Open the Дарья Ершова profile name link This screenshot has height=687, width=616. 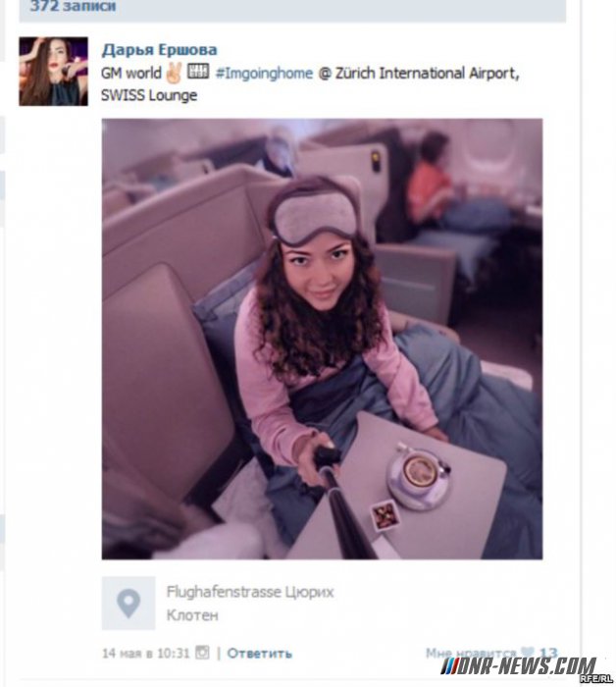[159, 50]
